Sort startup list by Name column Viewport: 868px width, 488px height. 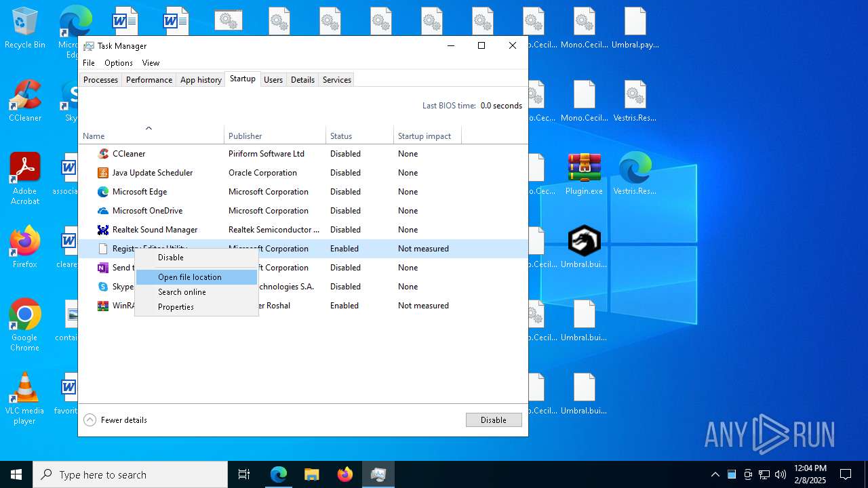point(151,136)
